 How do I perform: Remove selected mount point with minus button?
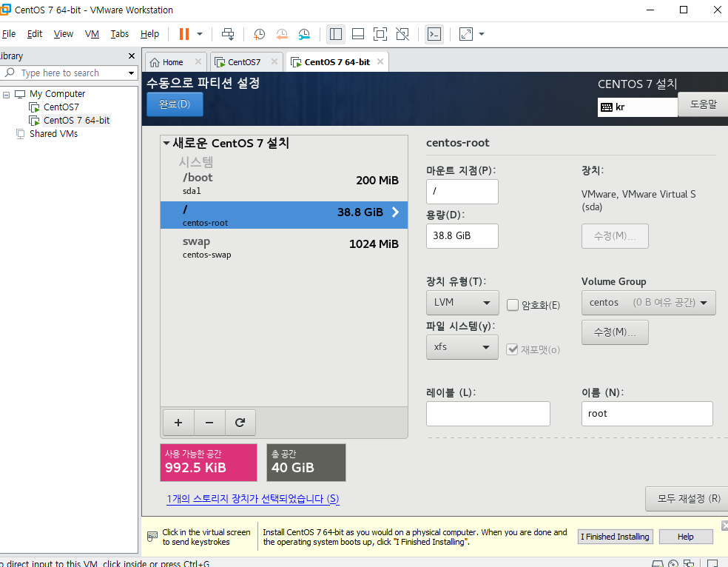(x=209, y=423)
